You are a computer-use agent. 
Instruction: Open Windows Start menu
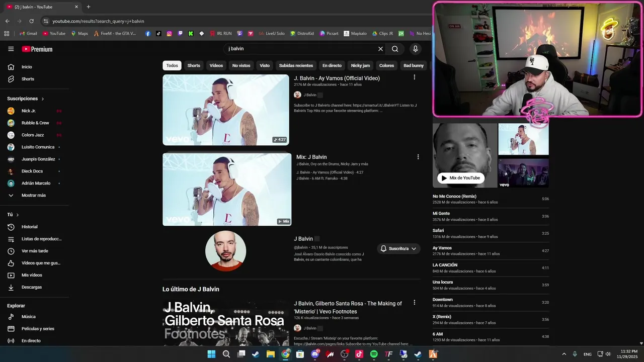point(211,354)
